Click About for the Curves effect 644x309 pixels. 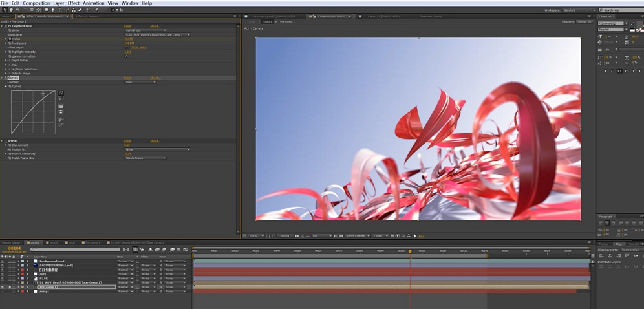pos(155,78)
